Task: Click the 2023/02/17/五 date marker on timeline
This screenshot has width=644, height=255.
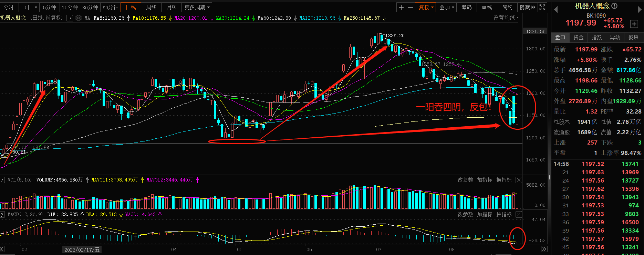Action: (82, 249)
